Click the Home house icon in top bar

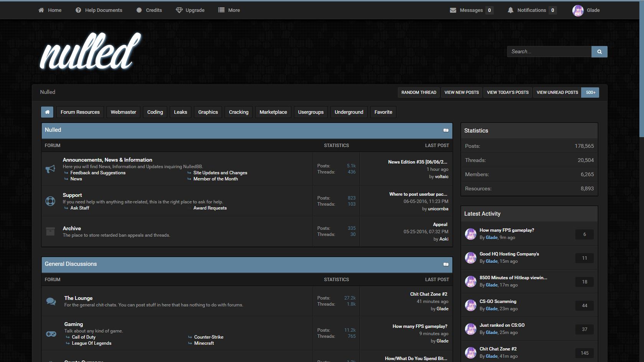(41, 10)
